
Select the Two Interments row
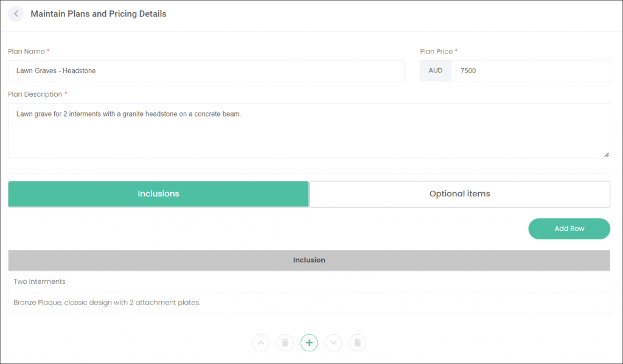pyautogui.click(x=309, y=282)
